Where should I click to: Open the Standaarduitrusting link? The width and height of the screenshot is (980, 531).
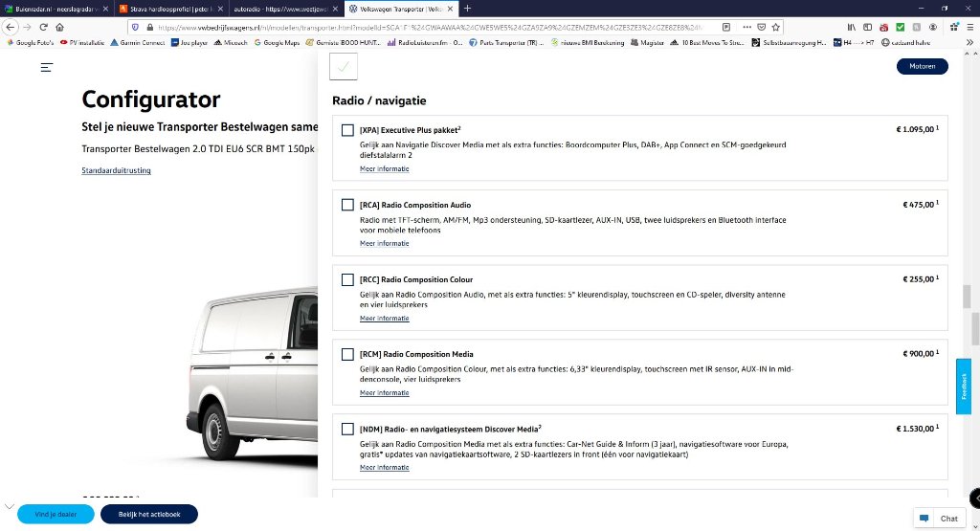(116, 171)
